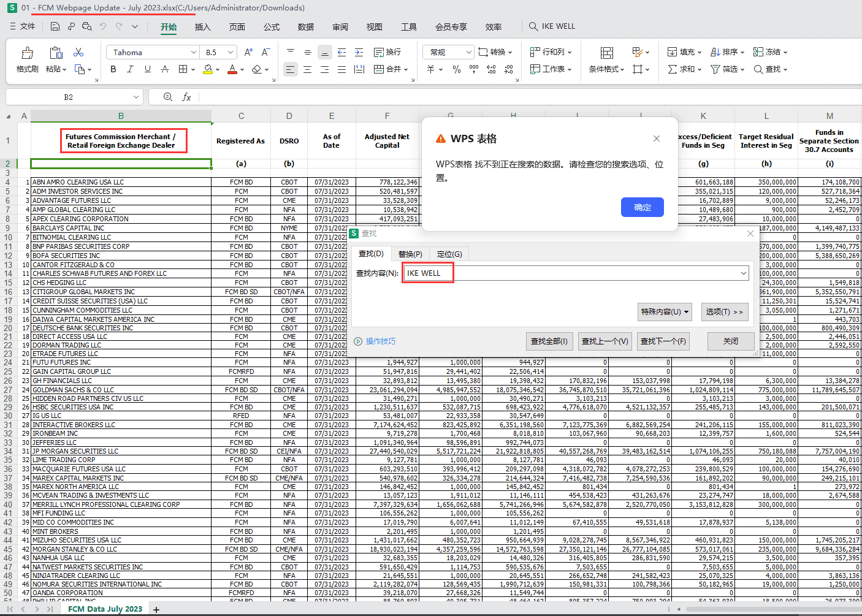862x616 pixels.
Task: Toggle italic formatting
Action: click(130, 69)
